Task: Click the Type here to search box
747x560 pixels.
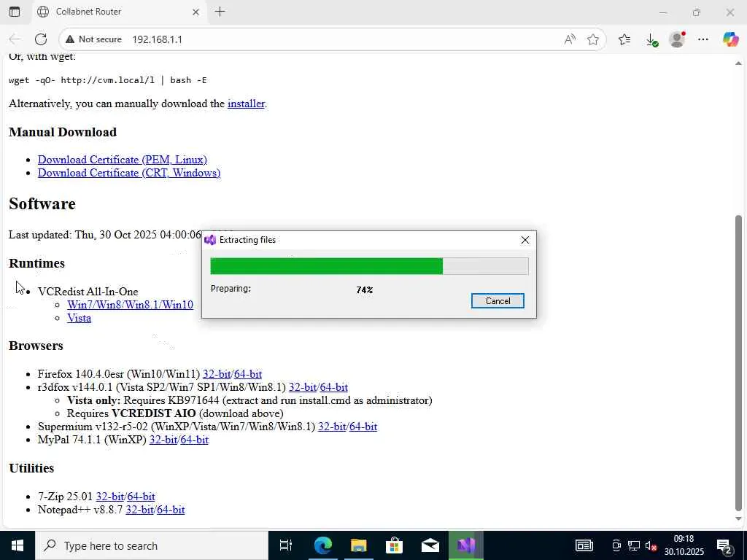Action: 152,545
